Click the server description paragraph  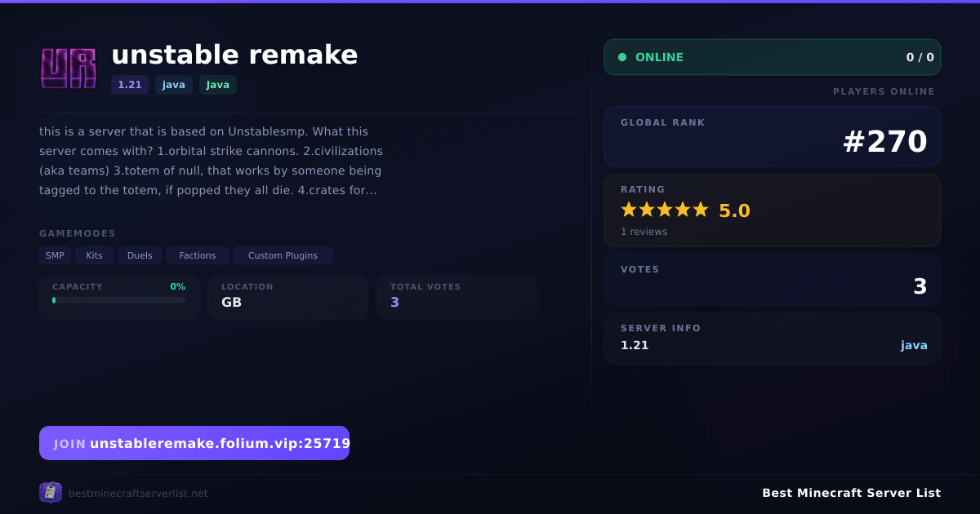(x=212, y=161)
